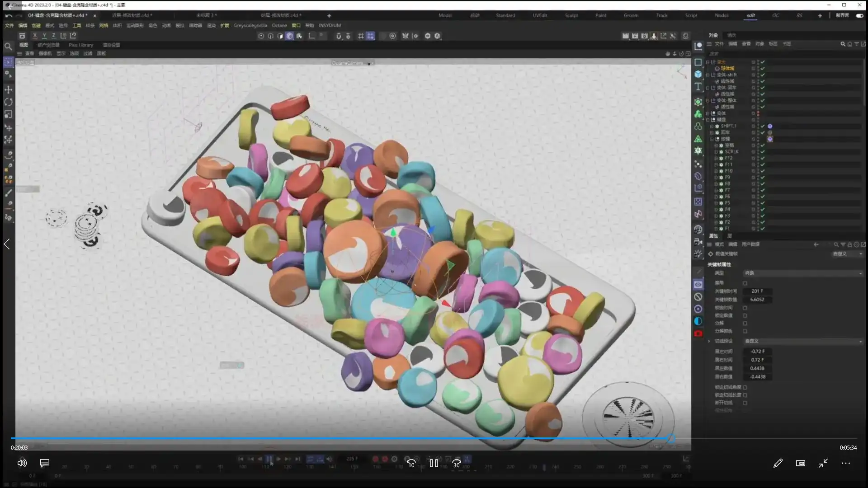Lock the X axis icon in the toolbar
Viewport: 868px width, 488px height.
(35, 35)
